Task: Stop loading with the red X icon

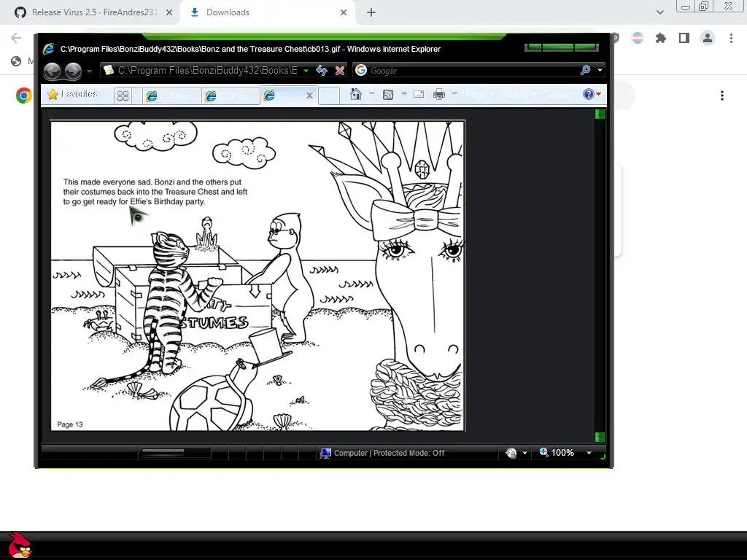Action: [x=340, y=71]
